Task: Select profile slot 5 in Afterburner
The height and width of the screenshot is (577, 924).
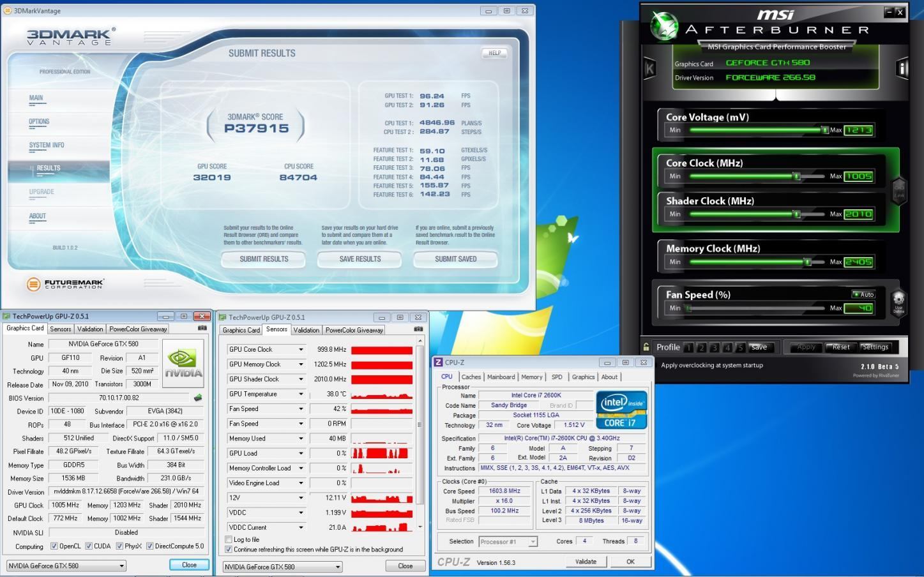Action: [740, 348]
